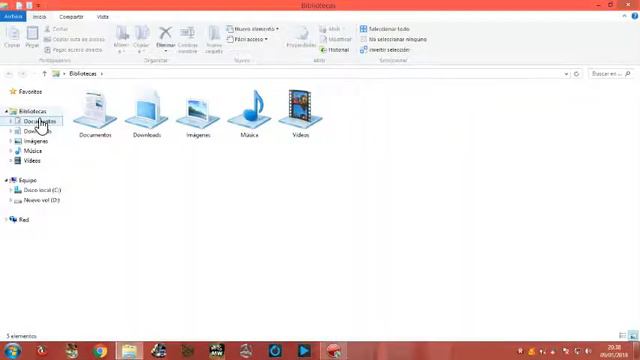Image resolution: width=640 pixels, height=360 pixels.
Task: Click the Back navigation arrow
Action: tap(9, 74)
